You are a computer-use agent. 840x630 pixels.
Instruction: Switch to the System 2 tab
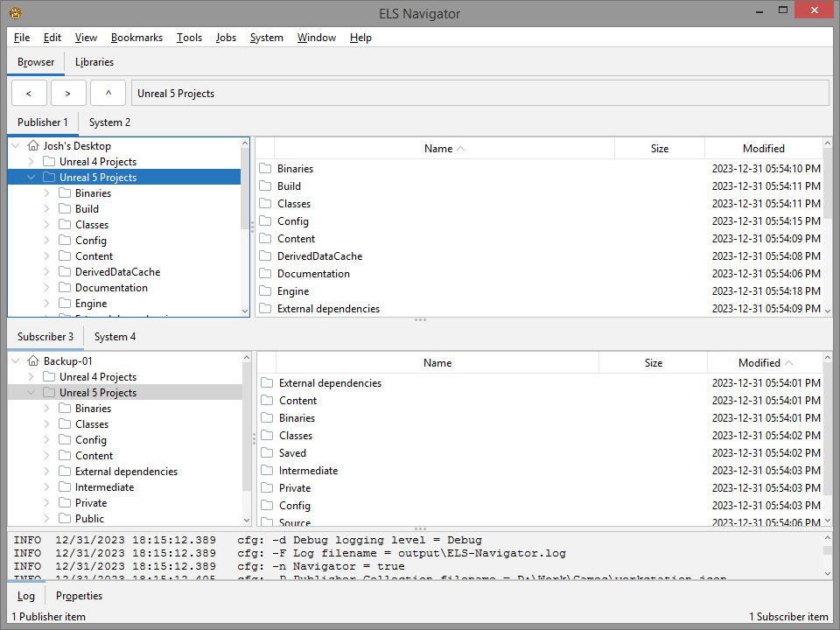pos(110,122)
